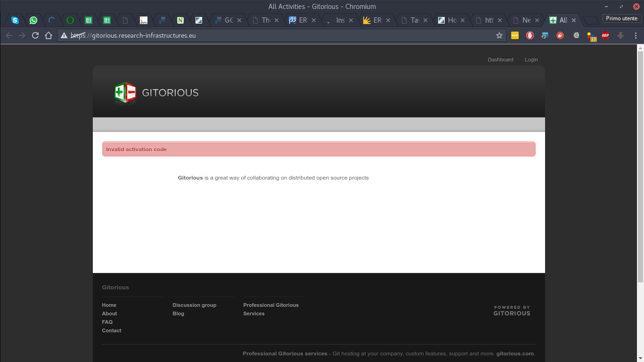The height and width of the screenshot is (362, 644).
Task: Open the About footer link
Action: tap(109, 313)
